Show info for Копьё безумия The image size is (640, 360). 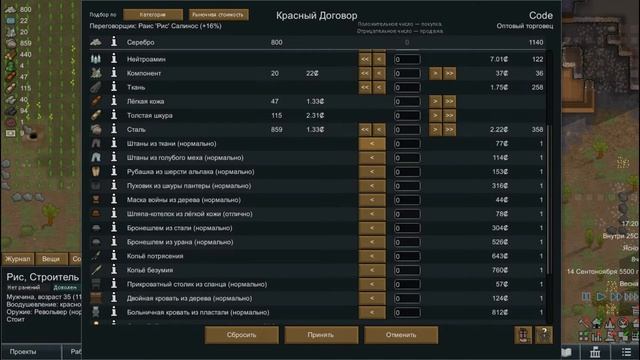[114, 270]
